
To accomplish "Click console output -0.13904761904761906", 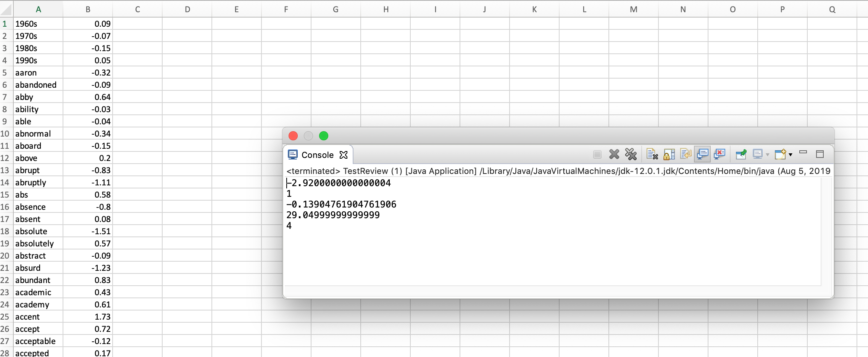I will (x=341, y=204).
